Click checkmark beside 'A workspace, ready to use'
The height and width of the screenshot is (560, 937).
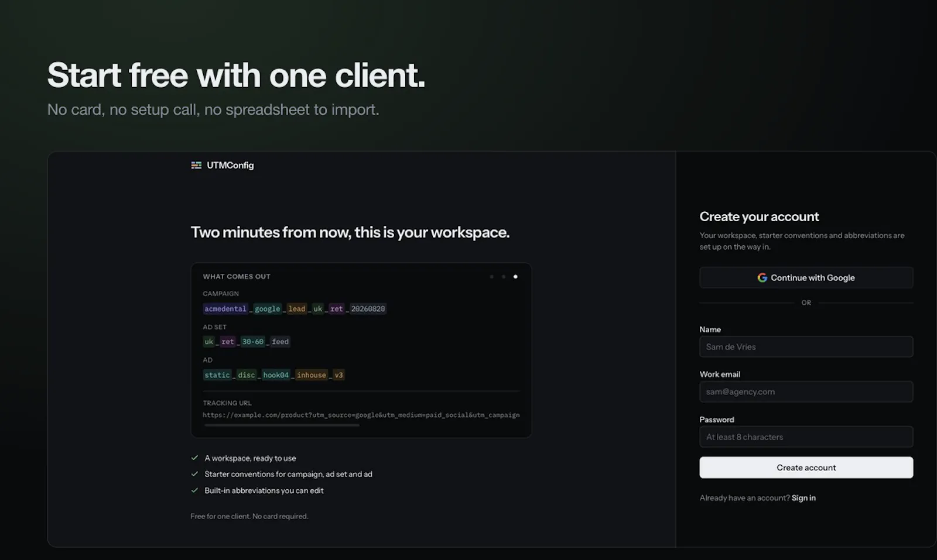tap(194, 458)
